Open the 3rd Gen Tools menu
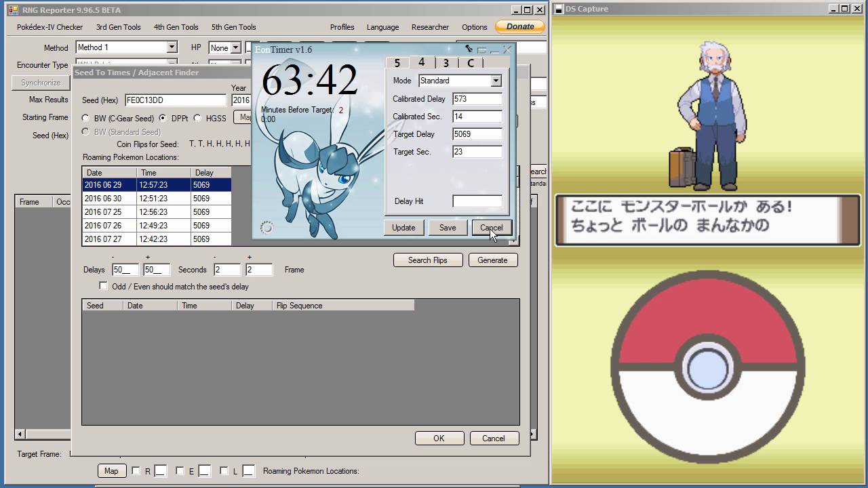Viewport: 868px width, 488px height. [119, 27]
